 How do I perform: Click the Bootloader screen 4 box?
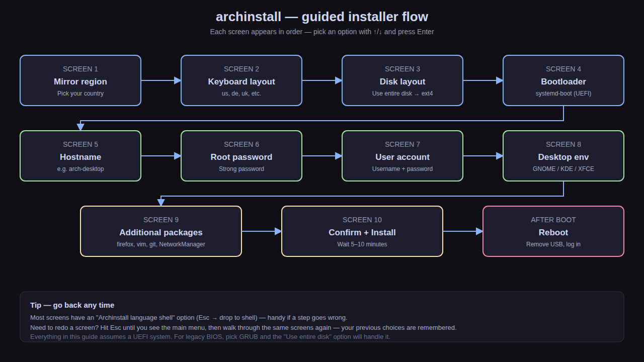coord(563,80)
